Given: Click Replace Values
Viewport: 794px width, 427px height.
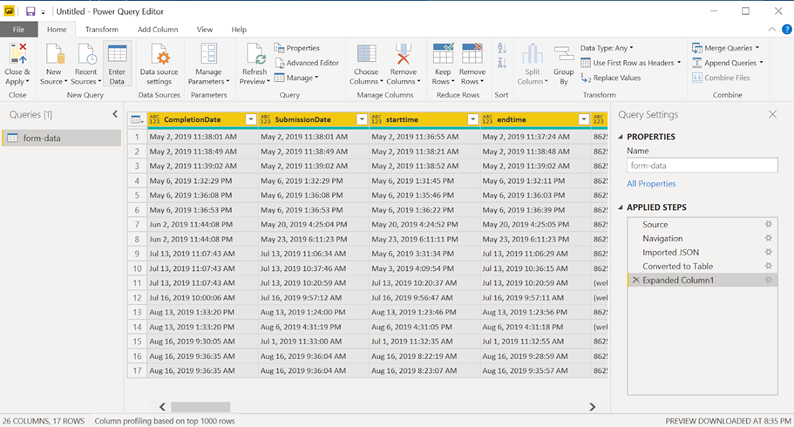Looking at the screenshot, I should (x=611, y=77).
